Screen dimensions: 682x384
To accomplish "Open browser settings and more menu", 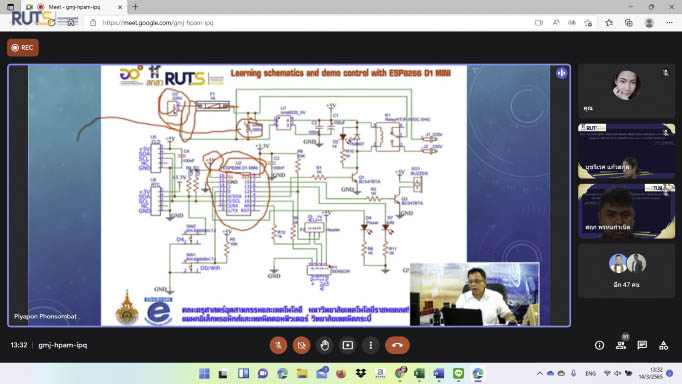I will [x=669, y=23].
